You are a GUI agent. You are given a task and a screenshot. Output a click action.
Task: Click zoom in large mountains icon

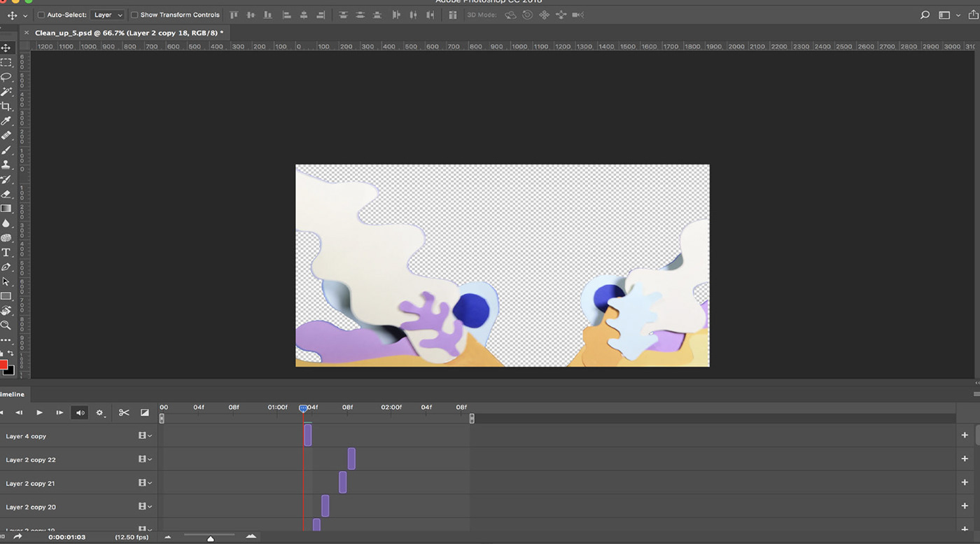[251, 536]
